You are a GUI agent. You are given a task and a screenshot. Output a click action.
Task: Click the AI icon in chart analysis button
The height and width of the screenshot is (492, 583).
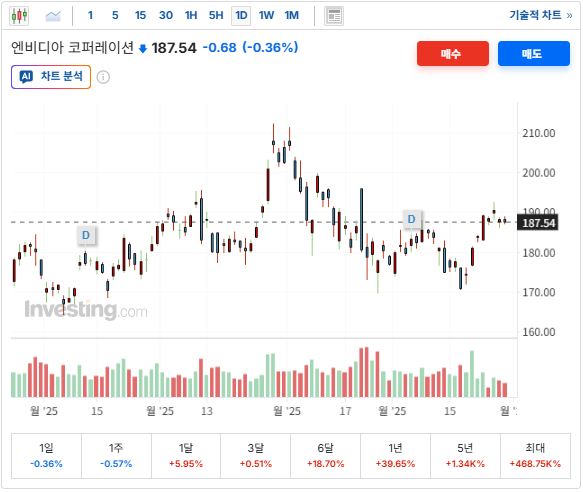click(26, 77)
